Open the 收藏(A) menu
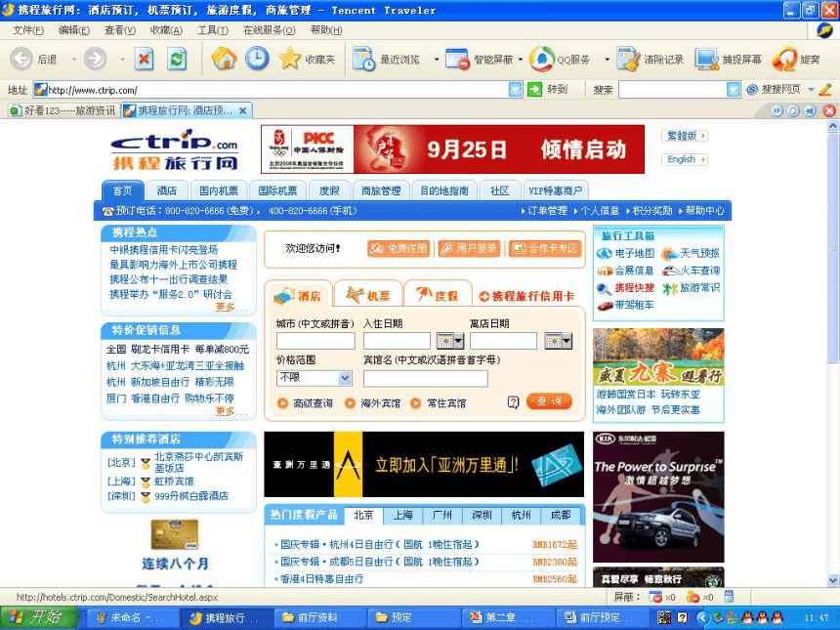The height and width of the screenshot is (630, 840). (166, 30)
